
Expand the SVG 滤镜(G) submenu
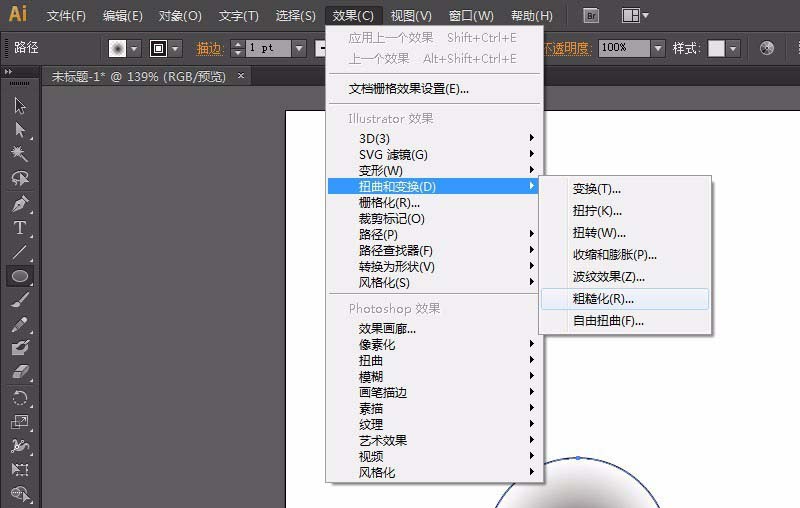(x=434, y=155)
